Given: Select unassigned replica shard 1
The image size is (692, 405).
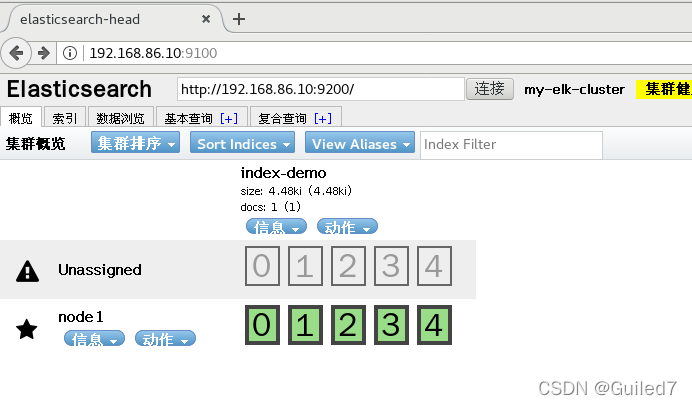Looking at the screenshot, I should point(305,266).
